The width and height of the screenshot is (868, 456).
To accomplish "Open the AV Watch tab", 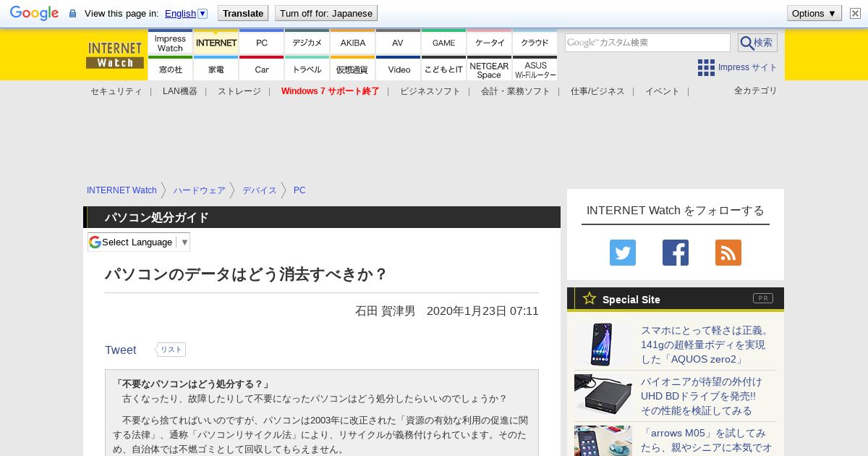I will 398,43.
